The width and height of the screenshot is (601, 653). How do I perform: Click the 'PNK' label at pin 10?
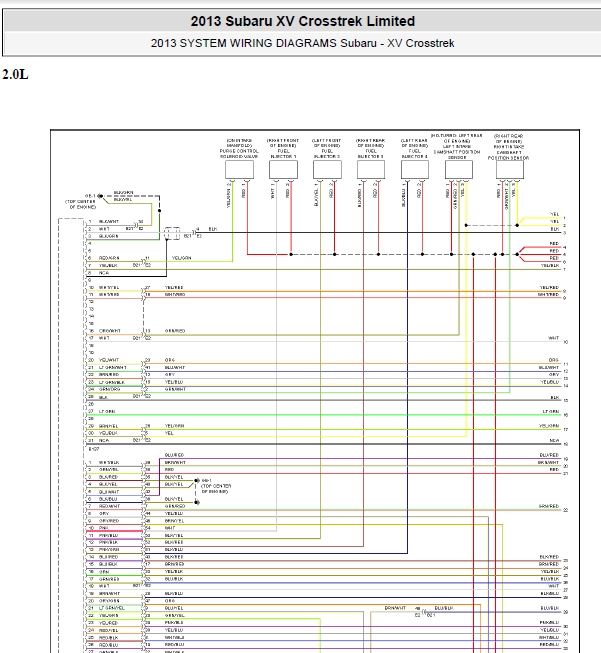pos(104,528)
